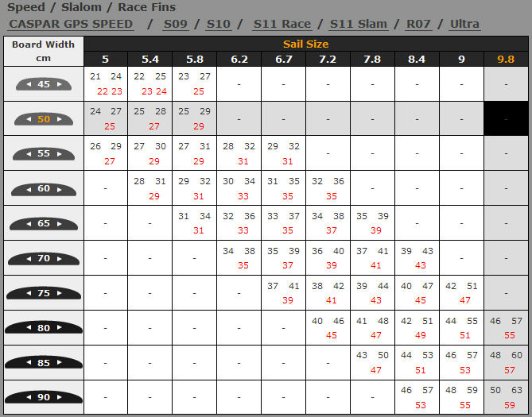Open the S10 fin link

tap(219, 24)
